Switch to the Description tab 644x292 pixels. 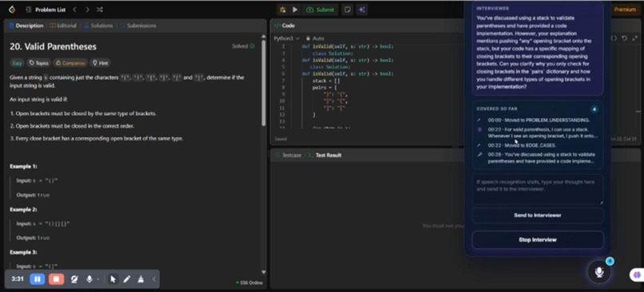tap(26, 26)
